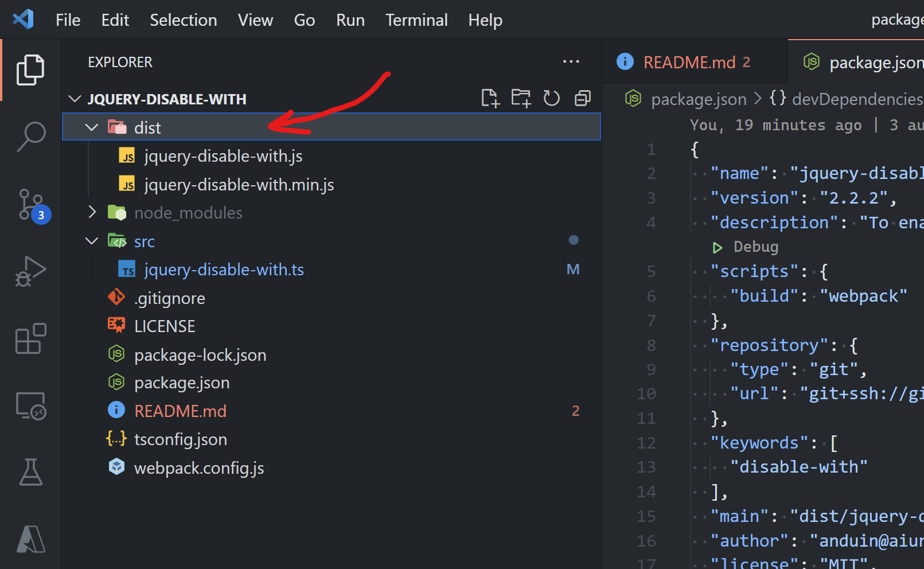Refresh the Explorer file tree
Image resolution: width=924 pixels, height=569 pixels.
551,99
